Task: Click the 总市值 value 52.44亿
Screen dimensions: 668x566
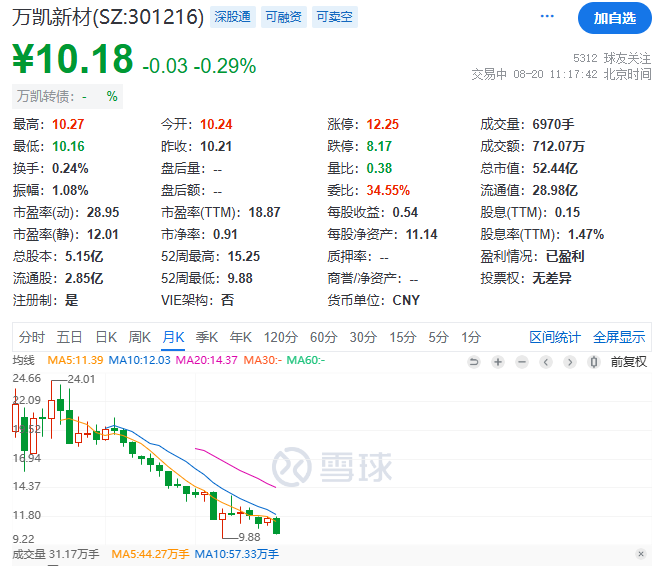Action: tap(555, 168)
